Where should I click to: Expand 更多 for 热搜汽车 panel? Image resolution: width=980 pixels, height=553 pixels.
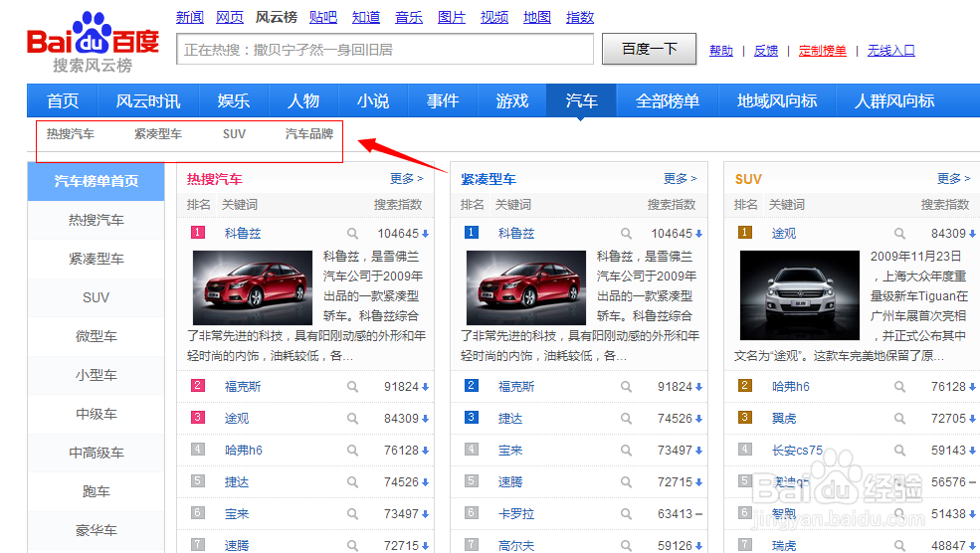407,179
